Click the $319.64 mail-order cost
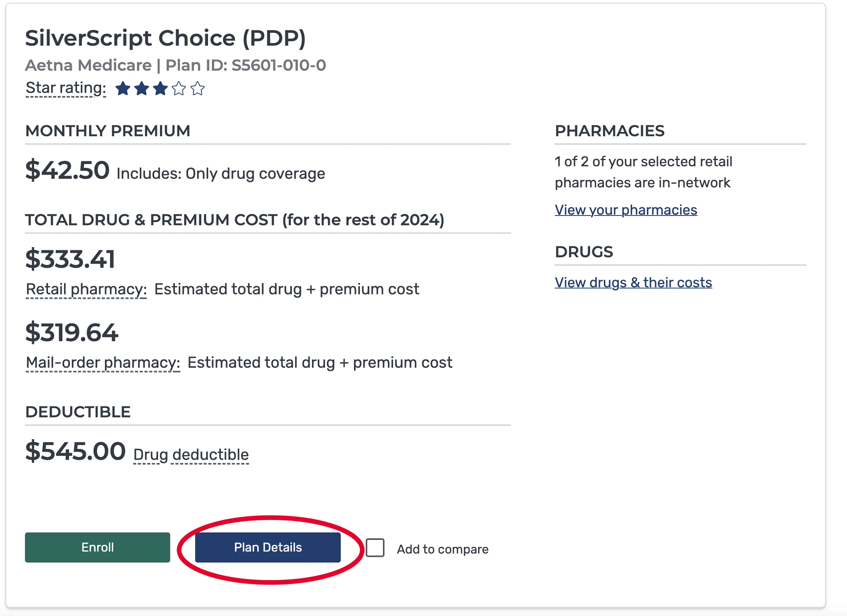 [x=72, y=332]
